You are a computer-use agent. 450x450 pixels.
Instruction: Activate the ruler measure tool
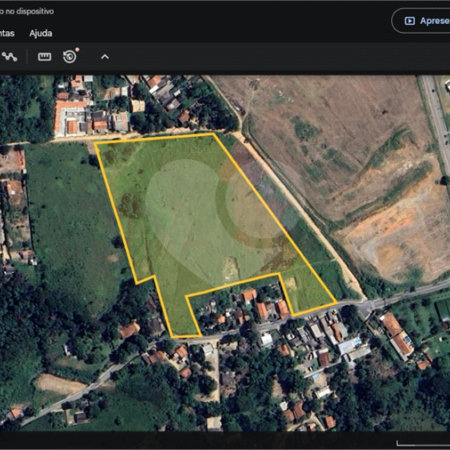[44, 57]
